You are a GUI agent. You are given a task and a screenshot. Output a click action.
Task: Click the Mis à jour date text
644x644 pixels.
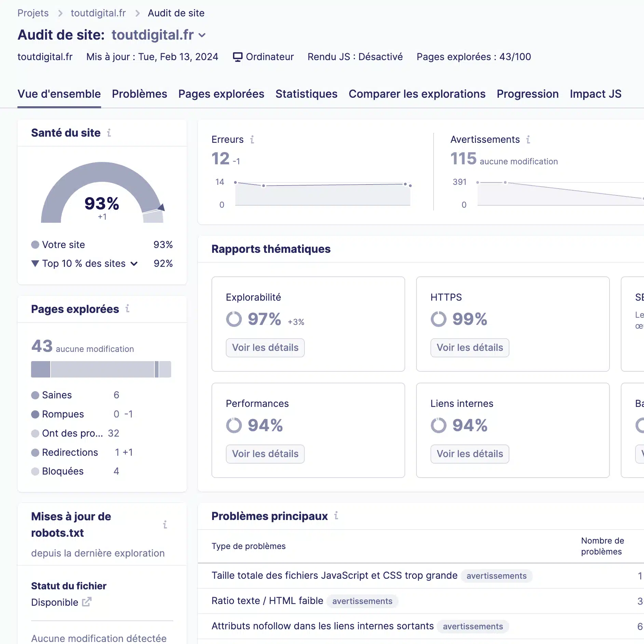pyautogui.click(x=152, y=57)
